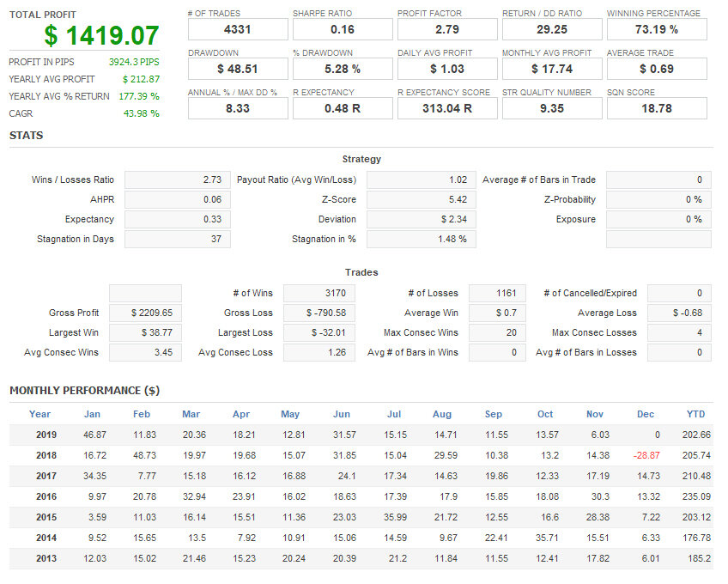Click the total profit value $ 1419.07
The height and width of the screenshot is (584, 728).
pyautogui.click(x=101, y=35)
